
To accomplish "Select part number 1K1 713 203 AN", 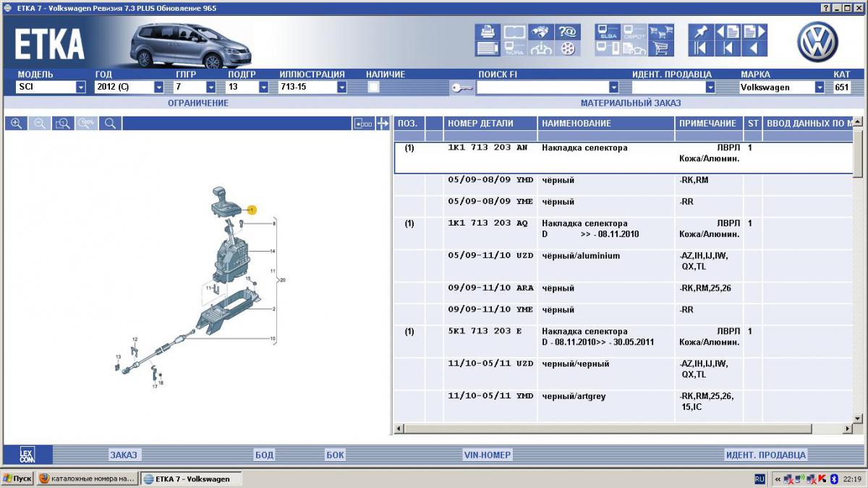I will (x=488, y=147).
